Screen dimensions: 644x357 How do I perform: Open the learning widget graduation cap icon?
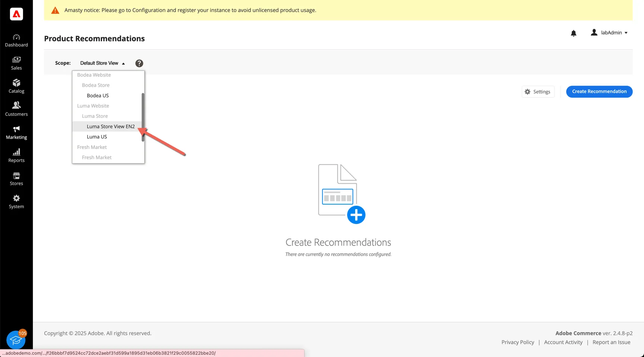pos(16,340)
